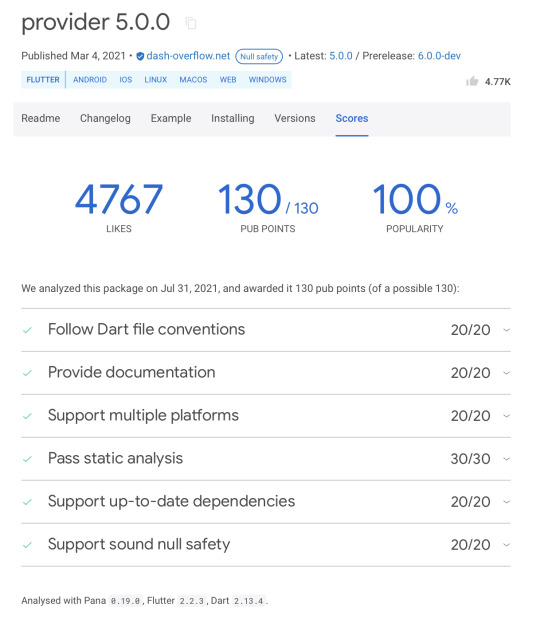Click the LIKES caption
Screen dimensions: 540x622
119,229
